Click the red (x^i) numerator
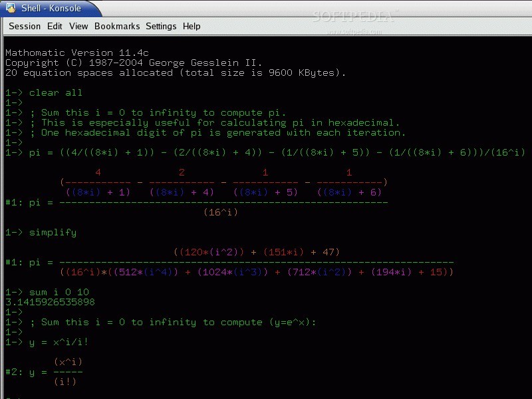 click(x=68, y=362)
